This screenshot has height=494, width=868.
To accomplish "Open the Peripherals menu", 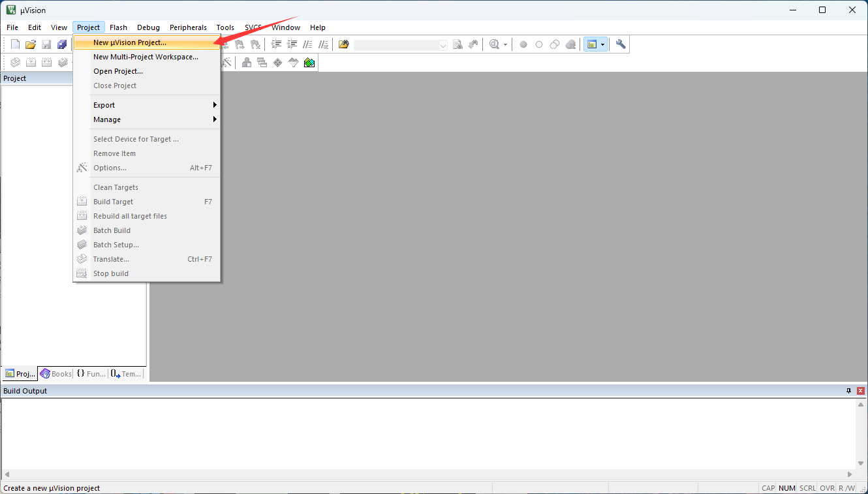I will click(x=188, y=27).
